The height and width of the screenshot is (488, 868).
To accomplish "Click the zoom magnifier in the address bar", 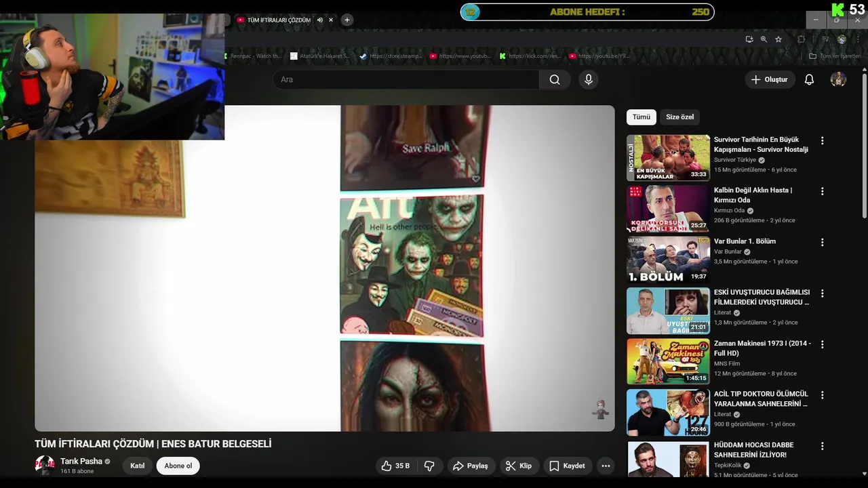I will (x=764, y=39).
